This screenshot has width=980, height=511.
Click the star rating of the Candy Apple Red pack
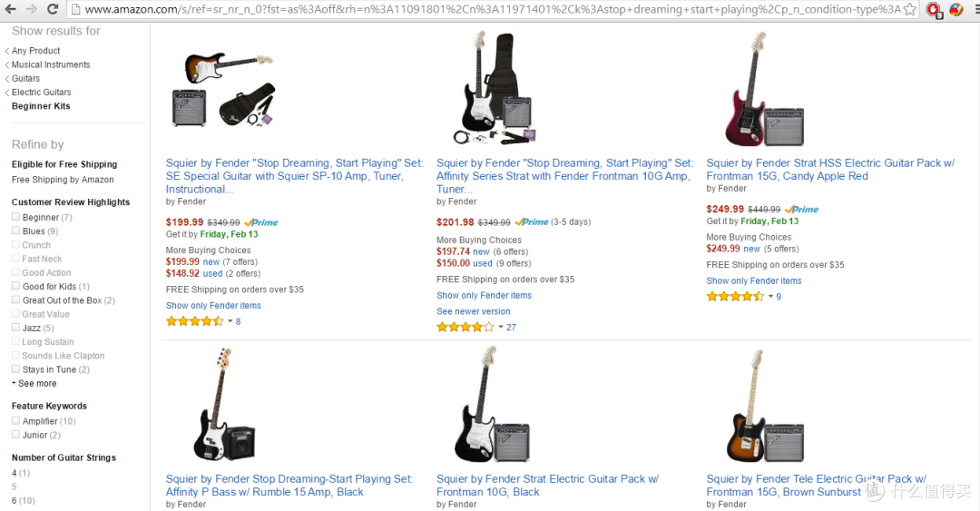pos(735,297)
